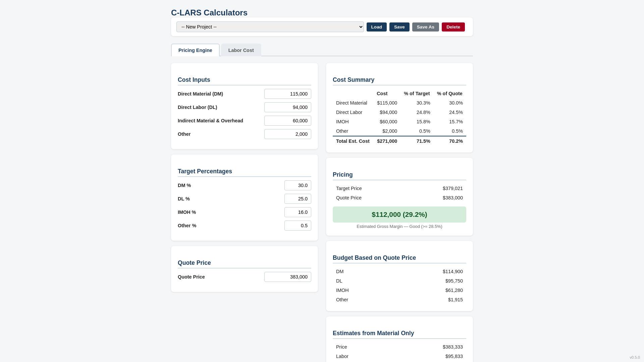Viewport: 644px width, 362px height.
Task: Click the Estimates from Material Only heading
Action: [x=373, y=333]
